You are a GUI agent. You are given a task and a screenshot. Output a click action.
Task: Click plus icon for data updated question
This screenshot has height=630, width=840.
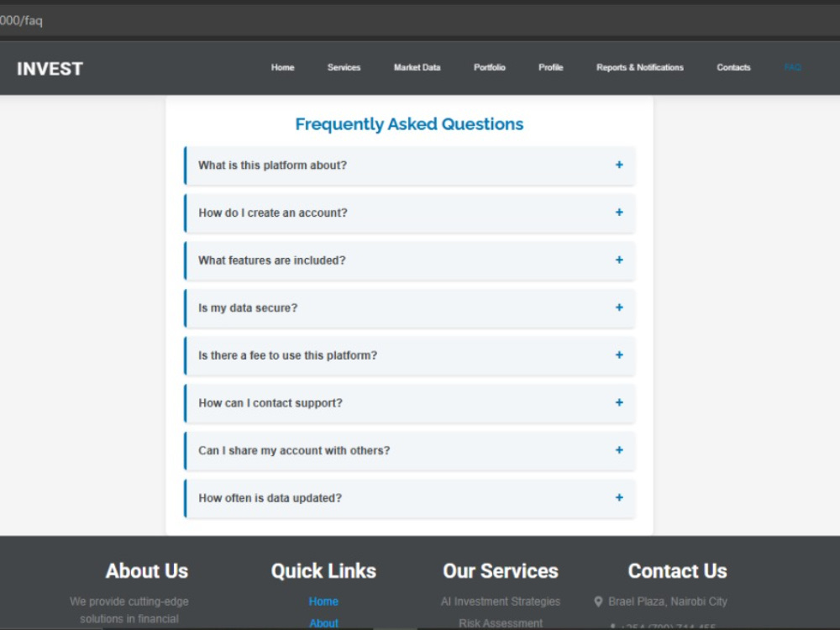pyautogui.click(x=619, y=497)
